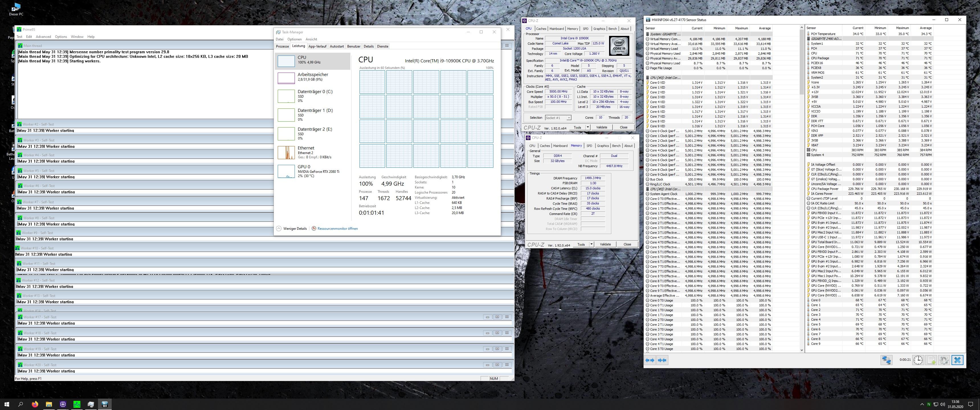Viewport: 980px width, 410px height.
Task: Select Datenträger 0 (C:) in sidebar
Action: (x=312, y=96)
